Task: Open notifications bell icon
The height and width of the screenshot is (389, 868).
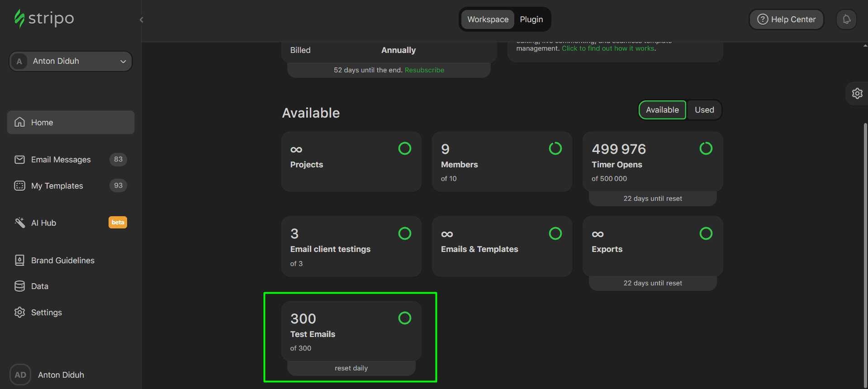Action: point(846,19)
